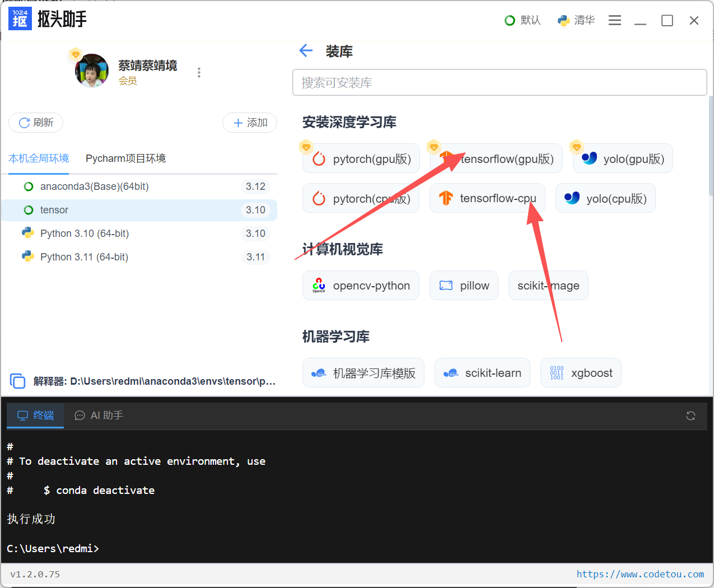Install xgboost library

(581, 373)
